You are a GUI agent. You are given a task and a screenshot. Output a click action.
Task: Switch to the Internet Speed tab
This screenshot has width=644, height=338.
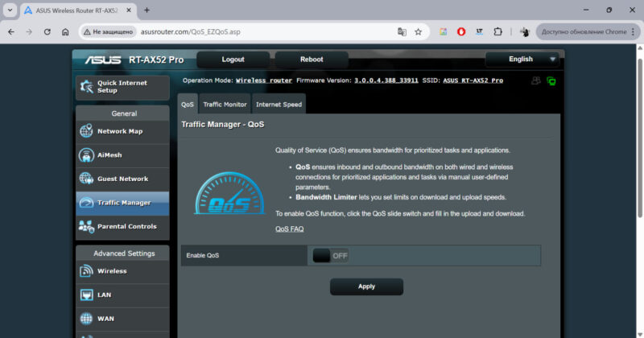tap(279, 105)
